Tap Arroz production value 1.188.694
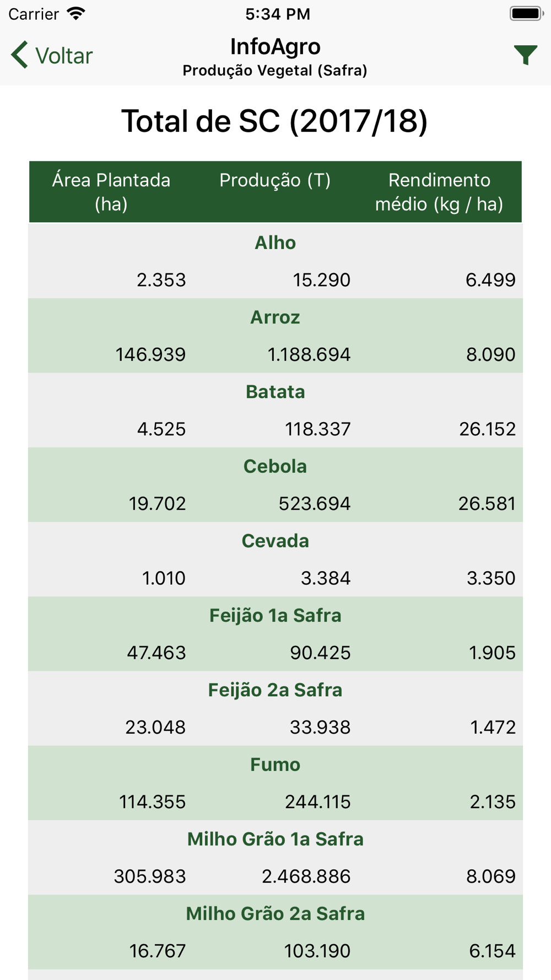Screen dimensions: 551x980 click(x=309, y=354)
